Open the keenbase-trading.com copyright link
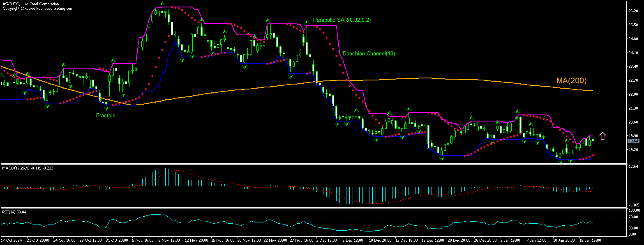 (38, 8)
